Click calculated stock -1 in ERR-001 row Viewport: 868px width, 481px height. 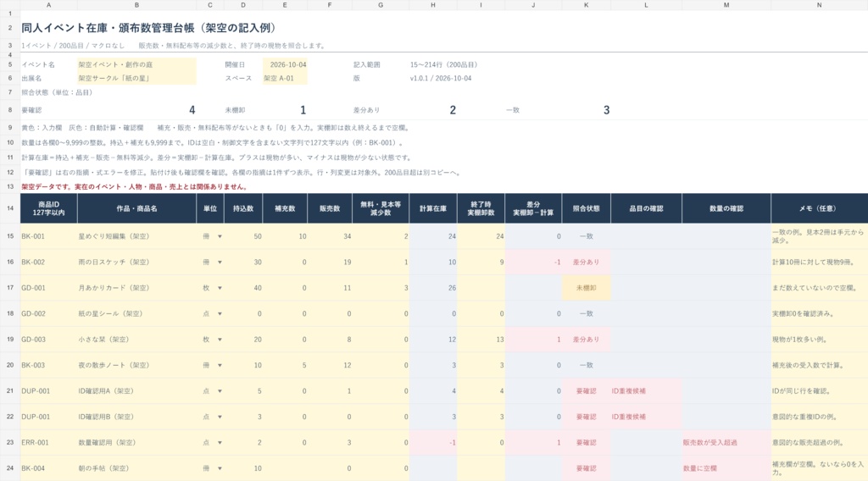(433, 443)
